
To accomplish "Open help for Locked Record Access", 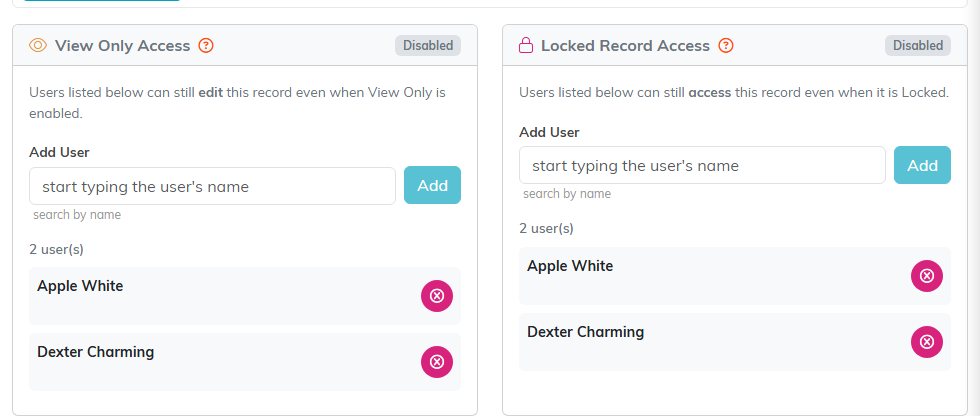I will coord(726,46).
